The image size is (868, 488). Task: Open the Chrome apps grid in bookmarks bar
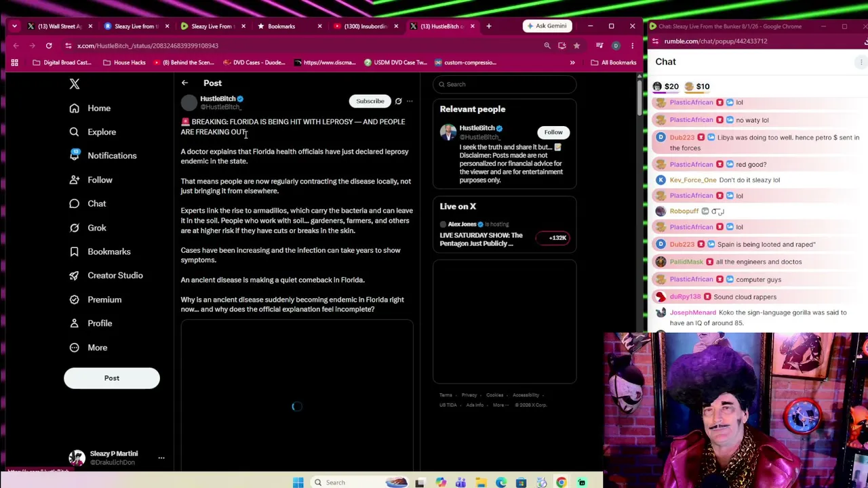pos(14,62)
